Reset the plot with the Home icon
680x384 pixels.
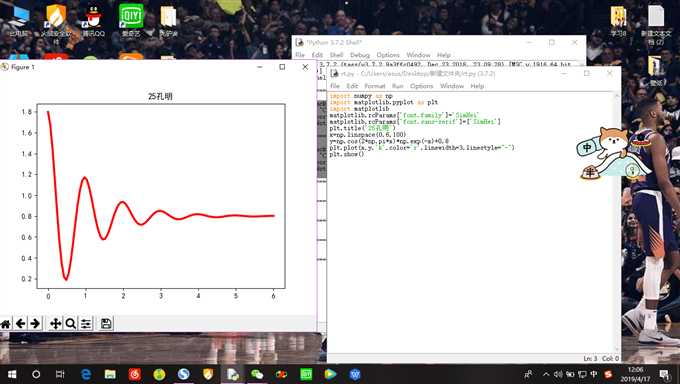pyautogui.click(x=6, y=324)
